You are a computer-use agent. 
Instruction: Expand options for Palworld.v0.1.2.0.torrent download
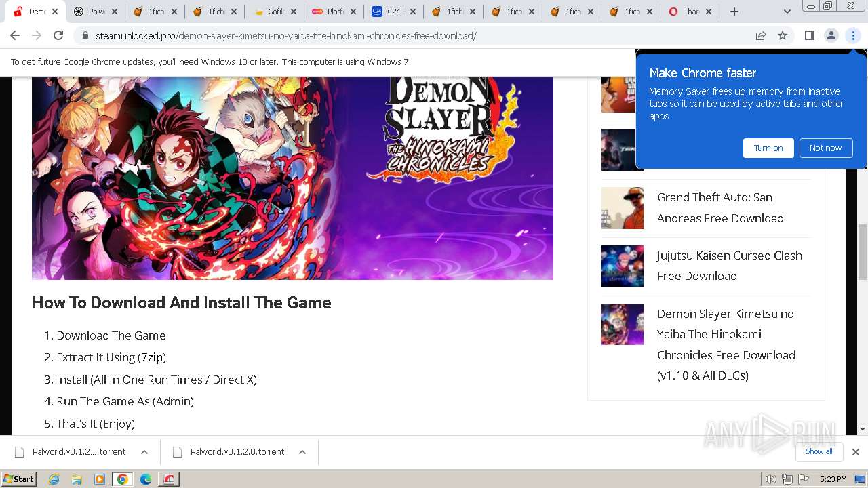(302, 452)
